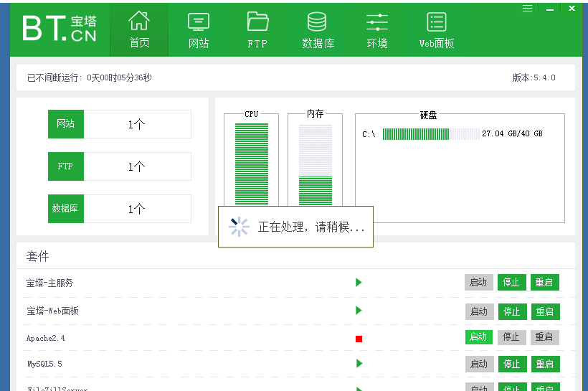Screen dimensions: 588x391
Task: Restart the 宝塔-主服务 service
Action: click(x=544, y=282)
